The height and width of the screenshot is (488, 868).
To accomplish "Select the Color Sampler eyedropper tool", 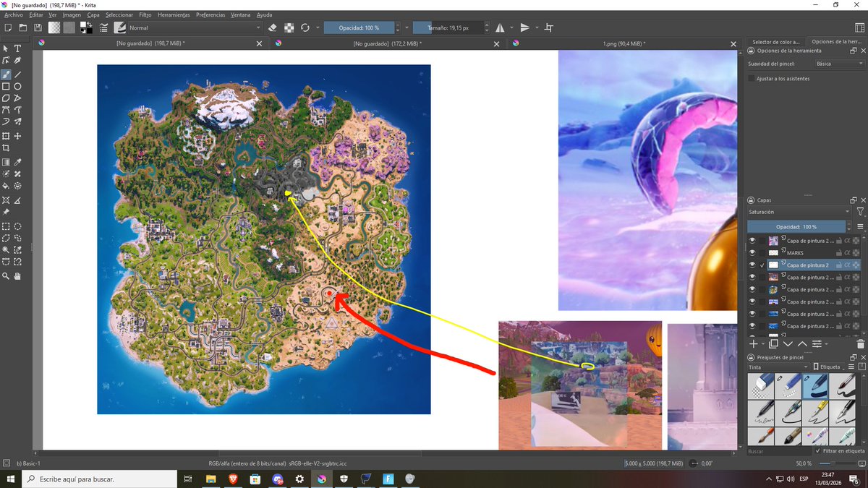I will click(x=17, y=163).
